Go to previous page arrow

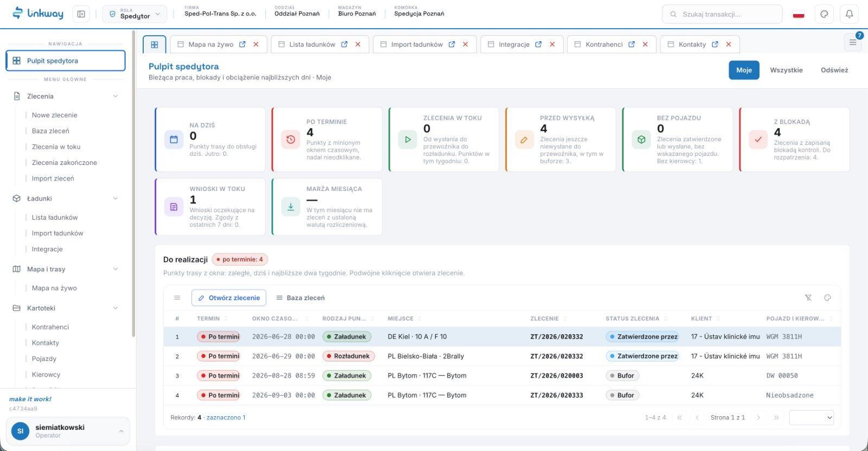[697, 417]
